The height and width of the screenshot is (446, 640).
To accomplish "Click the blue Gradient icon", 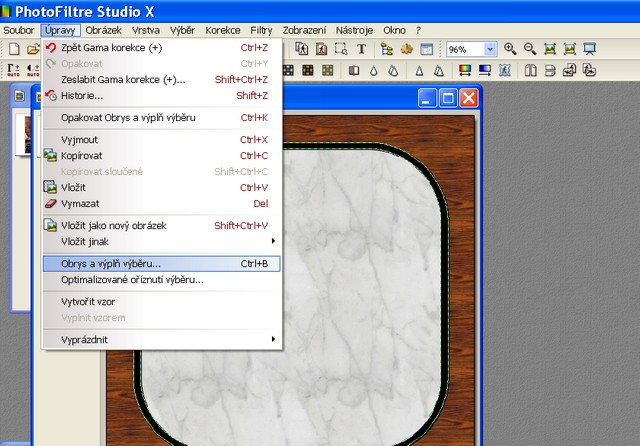I will coord(484,71).
